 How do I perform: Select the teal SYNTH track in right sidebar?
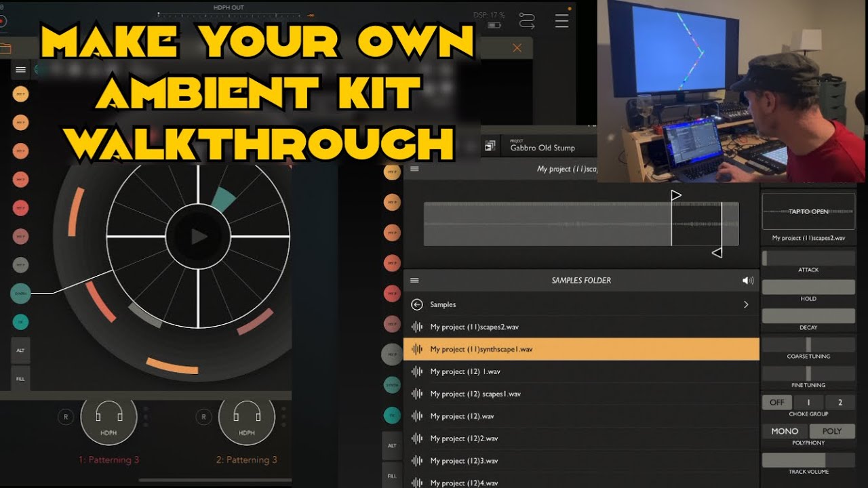(392, 386)
